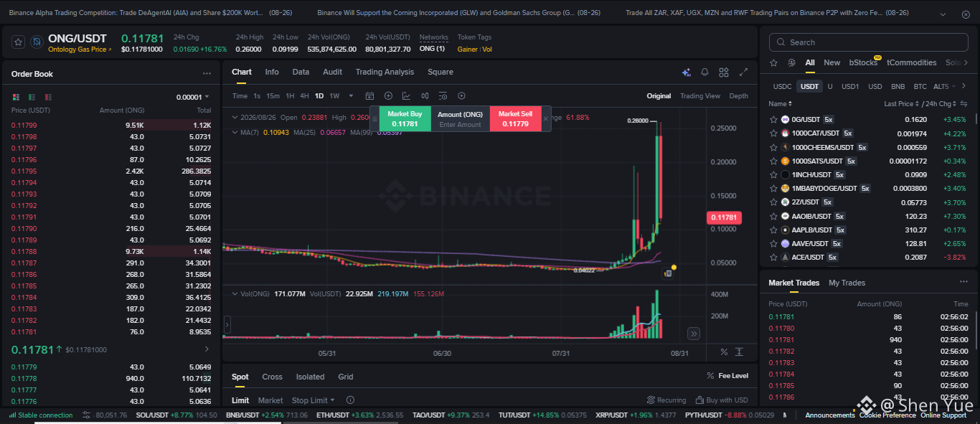This screenshot has width=980, height=424.
Task: Open the margin hand-coin filter icon
Action: (x=791, y=62)
